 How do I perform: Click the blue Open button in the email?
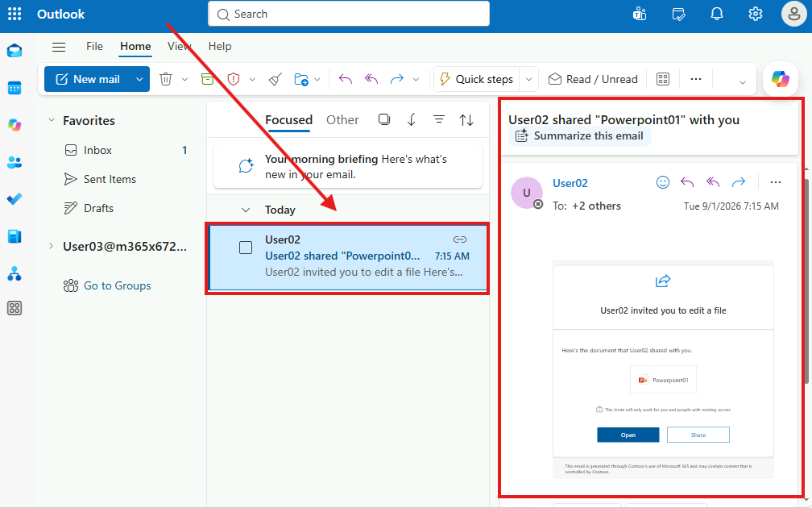click(x=628, y=435)
